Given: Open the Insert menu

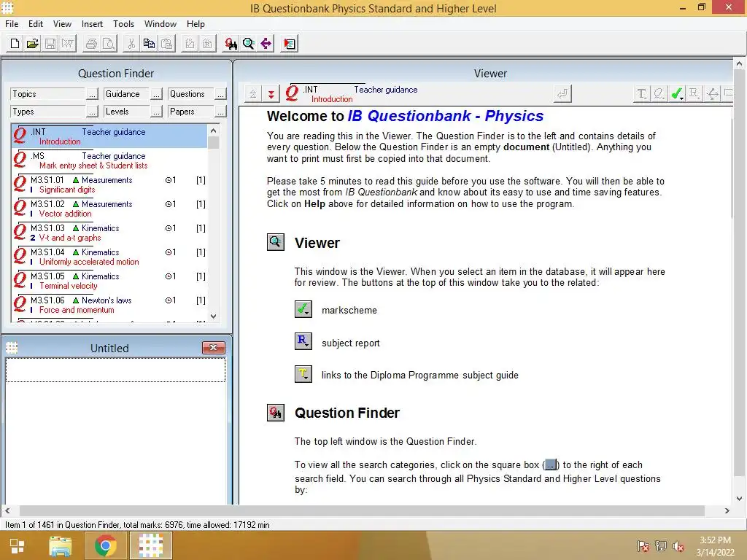Looking at the screenshot, I should click(92, 24).
